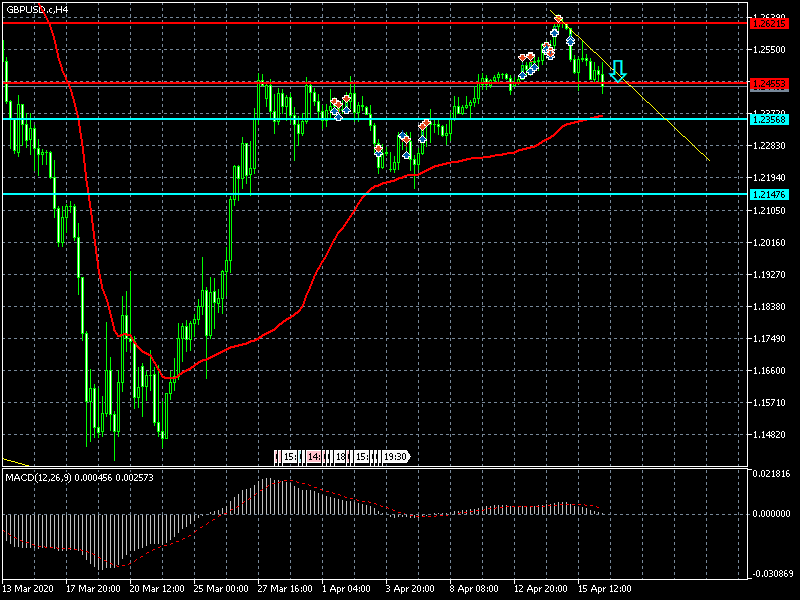Click the cyan down arrow on chart
Image resolution: width=800 pixels, height=600 pixels.
pos(618,71)
